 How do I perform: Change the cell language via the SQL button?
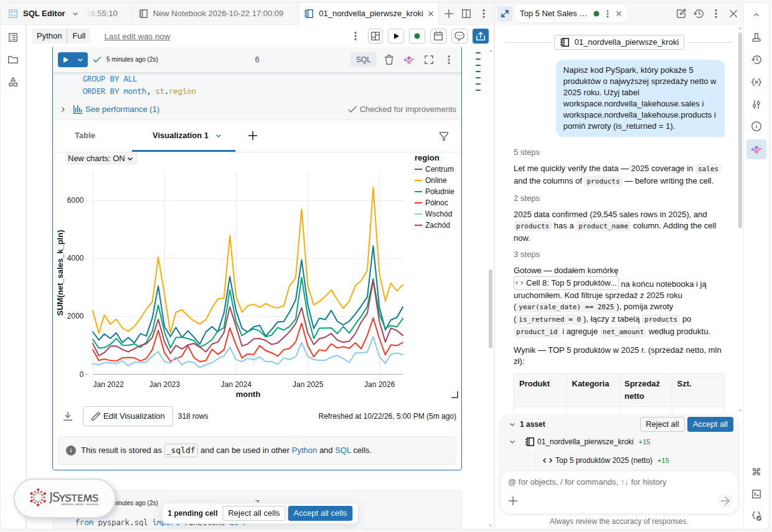[364, 60]
